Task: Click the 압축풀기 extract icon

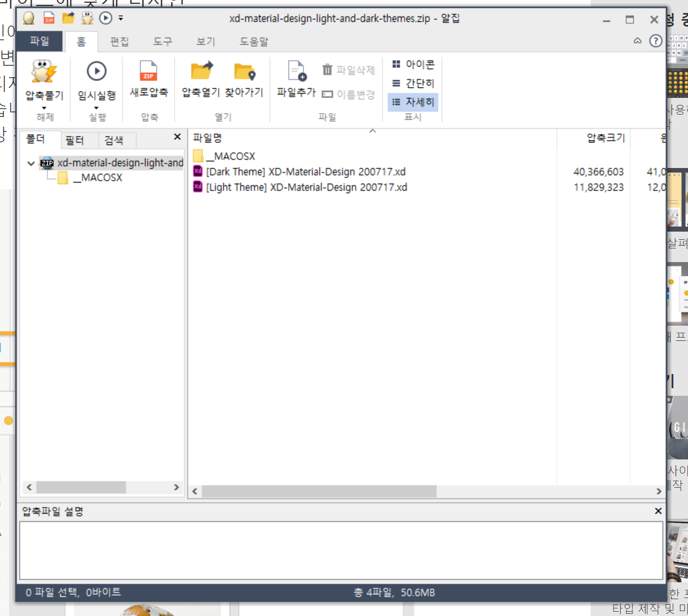Action: click(45, 71)
